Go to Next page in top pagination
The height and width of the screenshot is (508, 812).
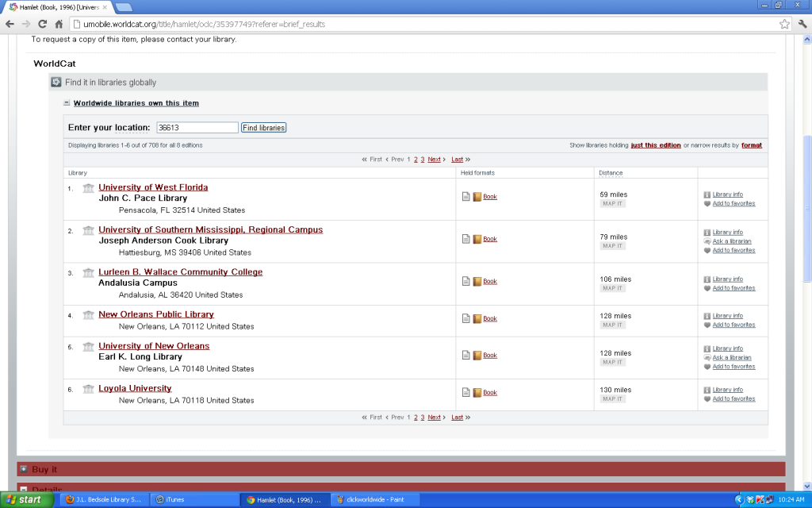click(x=434, y=160)
